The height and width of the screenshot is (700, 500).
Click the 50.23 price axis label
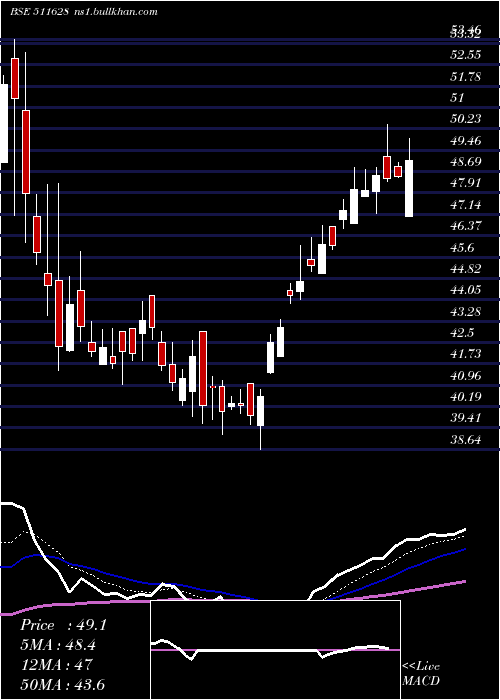466,119
